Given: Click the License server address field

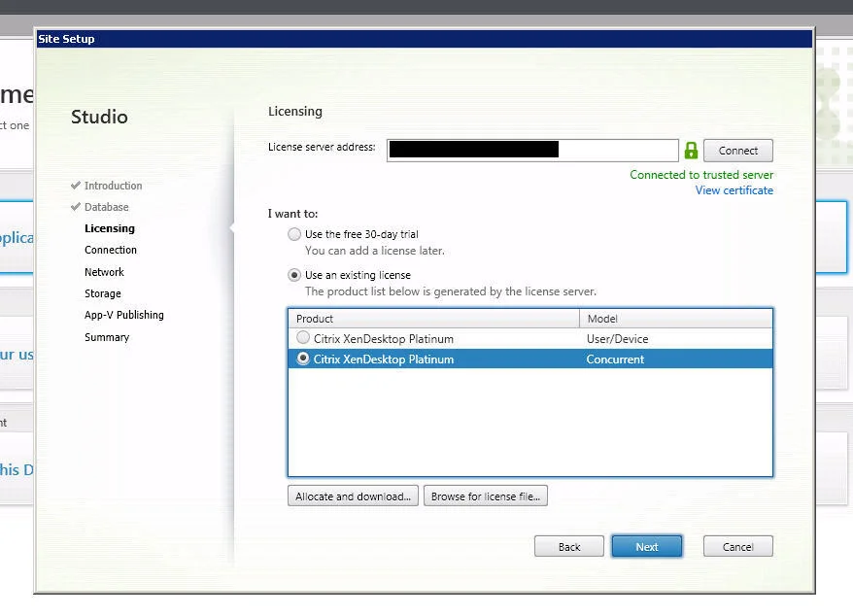Looking at the screenshot, I should click(x=532, y=151).
